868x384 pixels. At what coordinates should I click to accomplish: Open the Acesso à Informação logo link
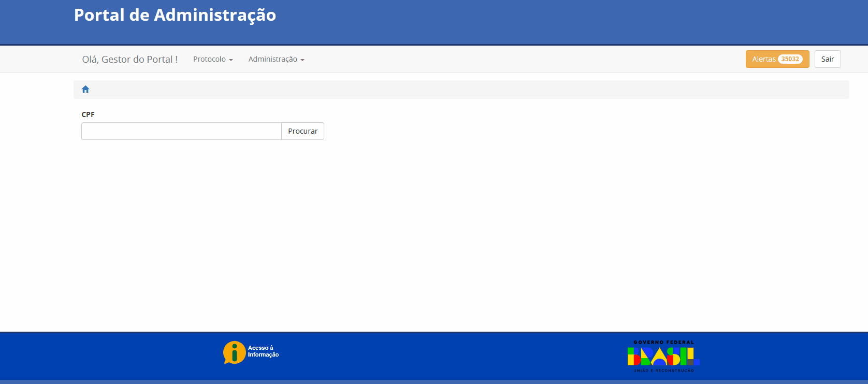pyautogui.click(x=251, y=352)
